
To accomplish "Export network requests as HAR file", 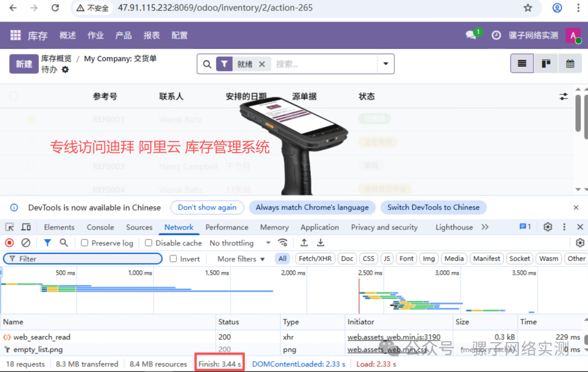I will click(321, 243).
